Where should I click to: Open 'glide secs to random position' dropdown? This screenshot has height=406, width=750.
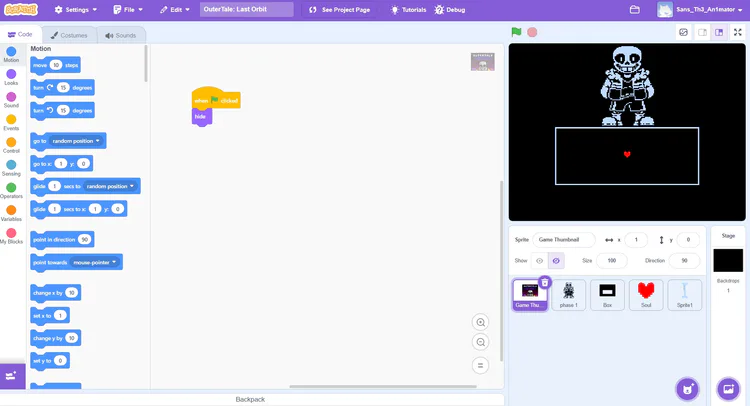[x=110, y=187]
